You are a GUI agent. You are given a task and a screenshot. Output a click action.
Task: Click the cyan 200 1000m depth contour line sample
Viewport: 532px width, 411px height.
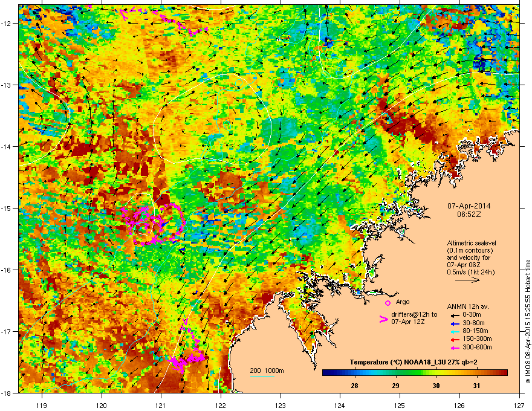pos(262,376)
